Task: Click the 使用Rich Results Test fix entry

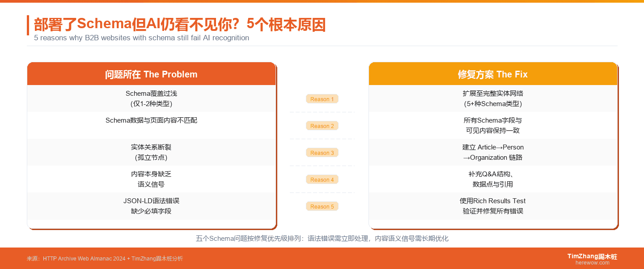Action: 492,206
